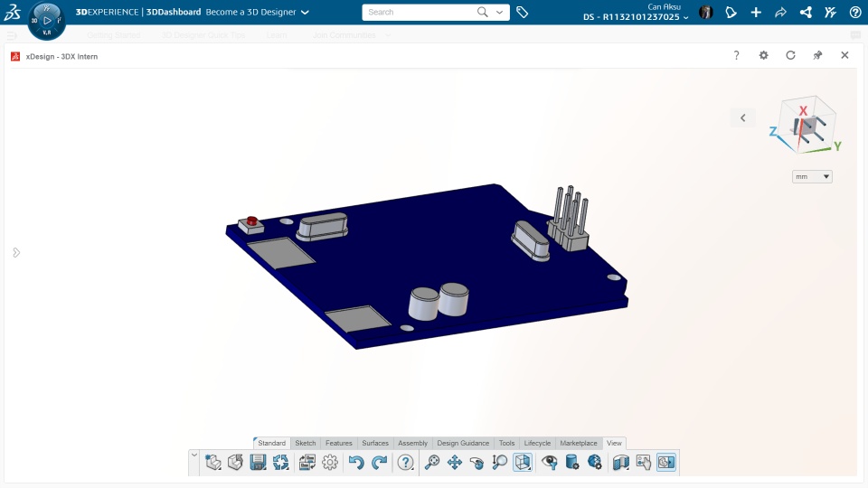This screenshot has width=868, height=488.
Task: Switch to the Assembly tab
Action: click(412, 443)
